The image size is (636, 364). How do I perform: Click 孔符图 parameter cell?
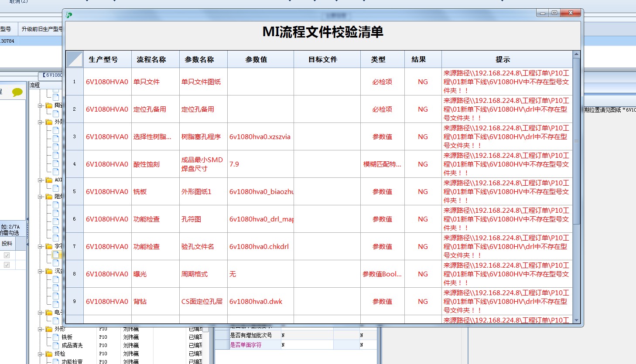pos(203,219)
